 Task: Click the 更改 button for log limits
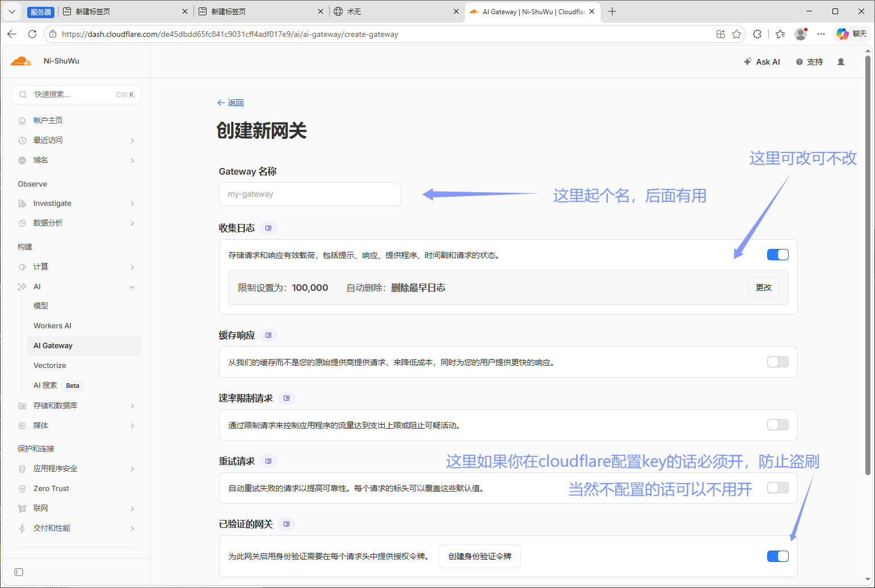[763, 287]
